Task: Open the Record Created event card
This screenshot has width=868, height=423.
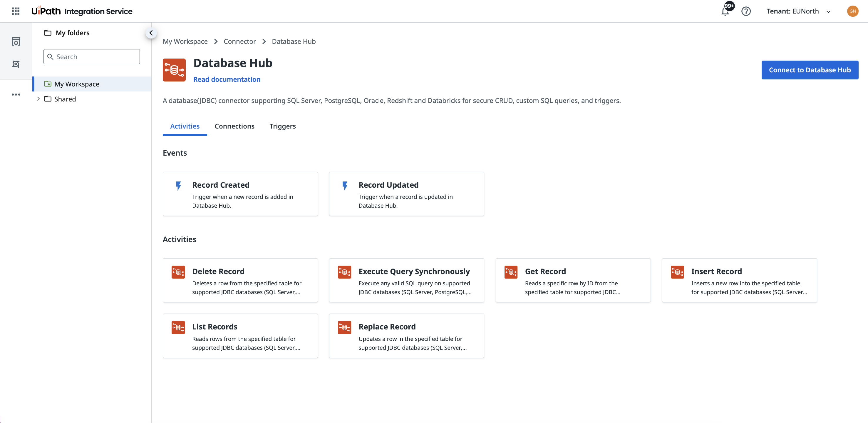Action: (x=240, y=194)
